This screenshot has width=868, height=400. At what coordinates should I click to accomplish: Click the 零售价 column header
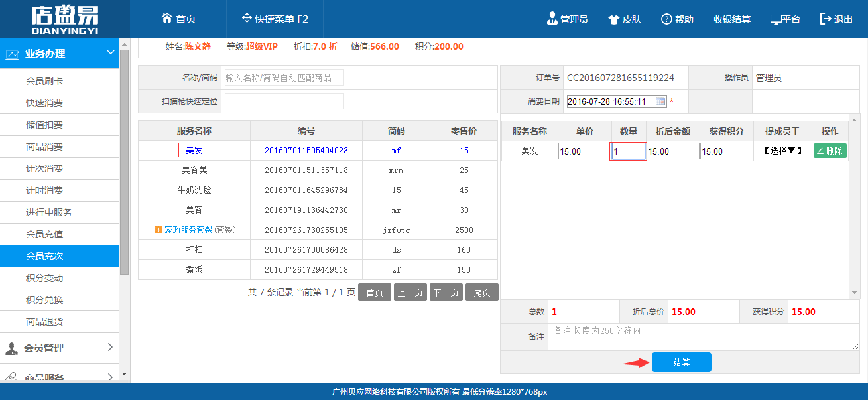tap(464, 131)
